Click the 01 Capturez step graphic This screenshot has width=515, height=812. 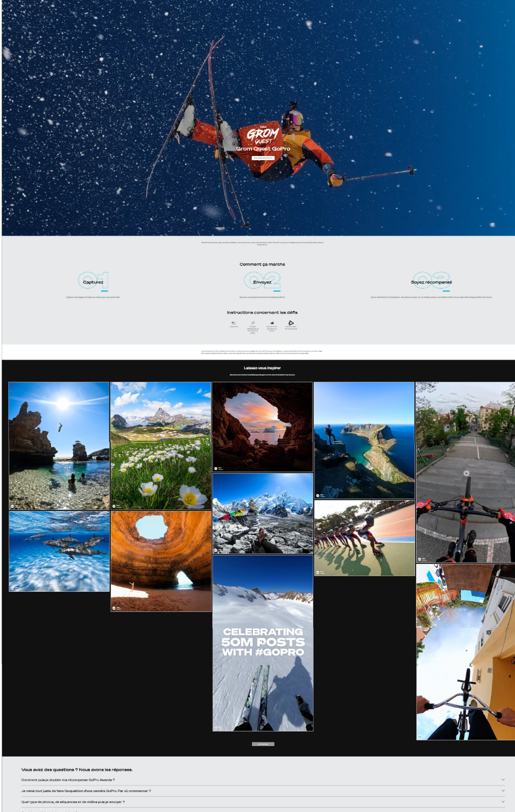click(x=93, y=281)
